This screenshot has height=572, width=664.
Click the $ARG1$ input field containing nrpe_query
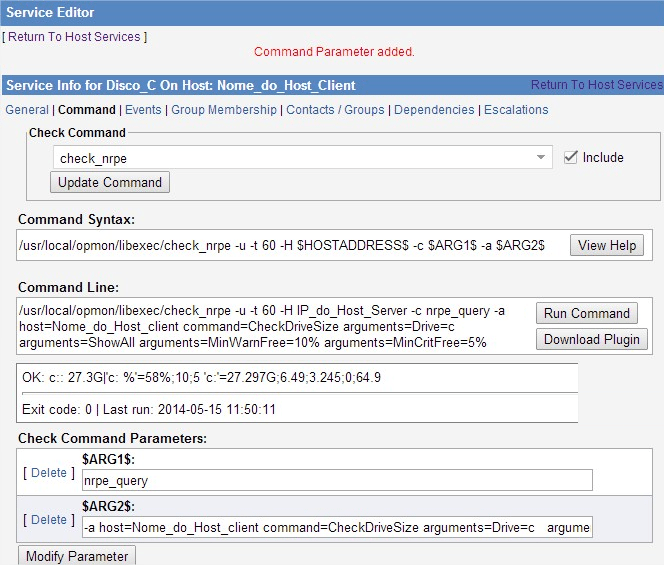coord(337,481)
